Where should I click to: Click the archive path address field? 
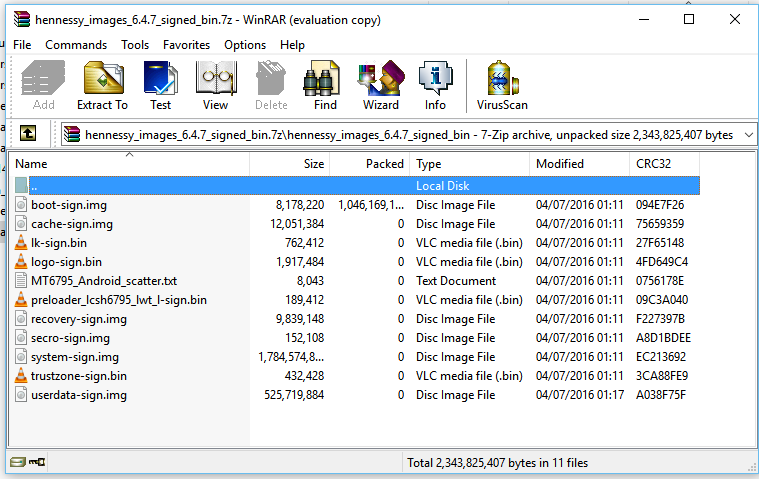[x=408, y=135]
